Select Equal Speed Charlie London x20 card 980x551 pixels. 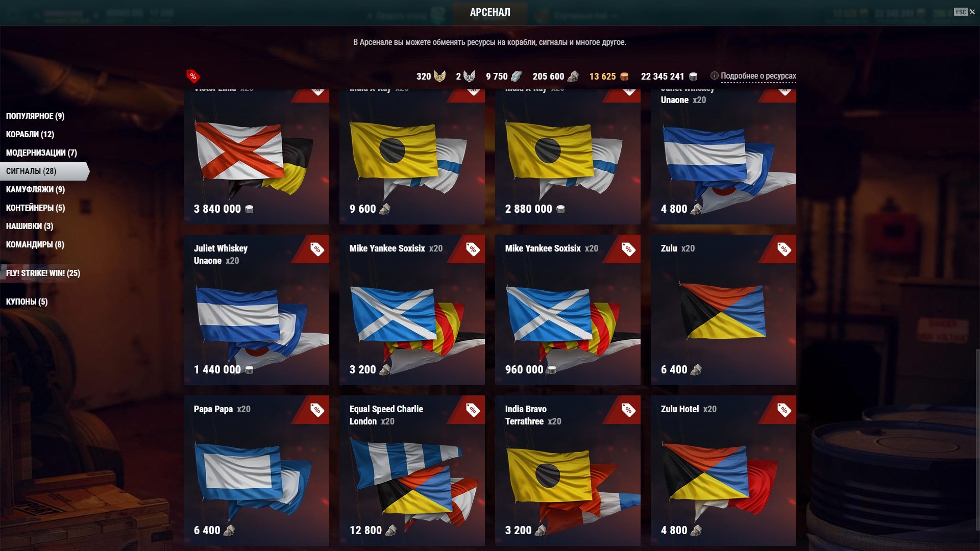click(x=412, y=470)
